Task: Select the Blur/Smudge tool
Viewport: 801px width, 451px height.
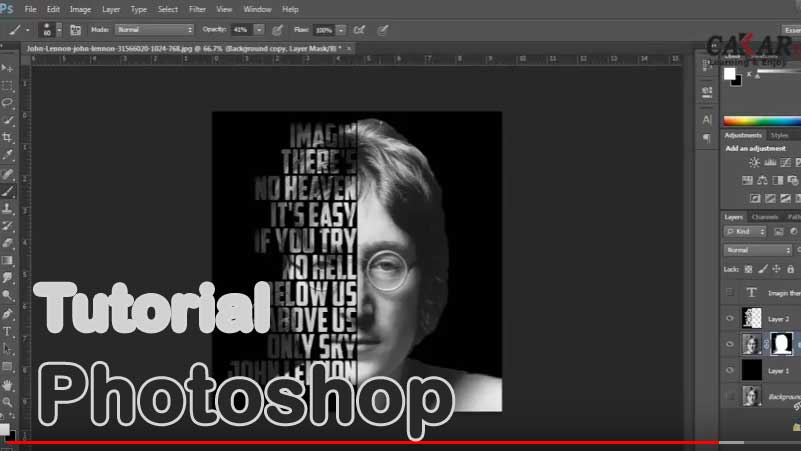Action: 7,278
